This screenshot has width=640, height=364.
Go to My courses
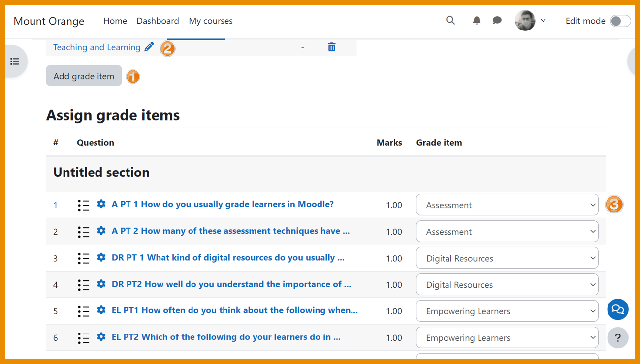coord(210,21)
